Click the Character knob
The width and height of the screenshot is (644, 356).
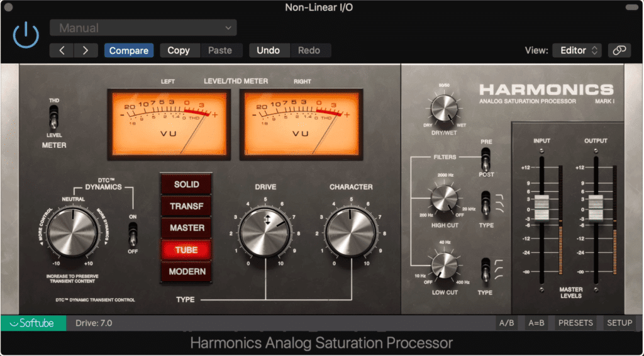[350, 232]
